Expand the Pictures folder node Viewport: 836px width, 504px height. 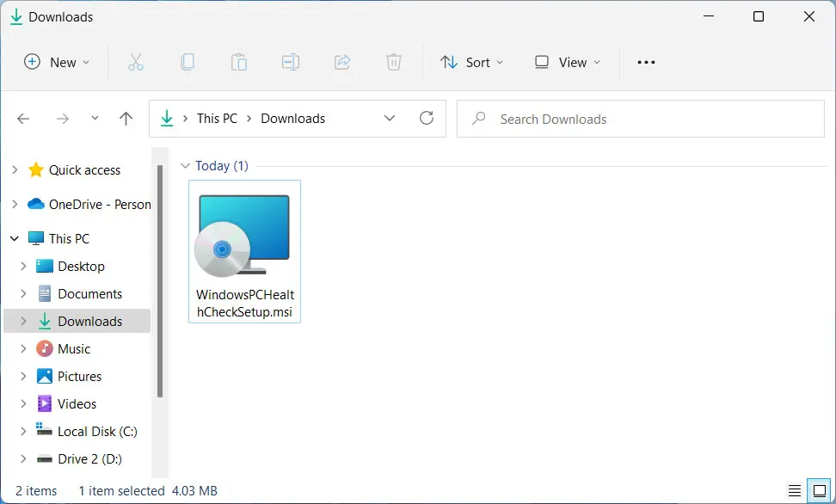tap(23, 377)
